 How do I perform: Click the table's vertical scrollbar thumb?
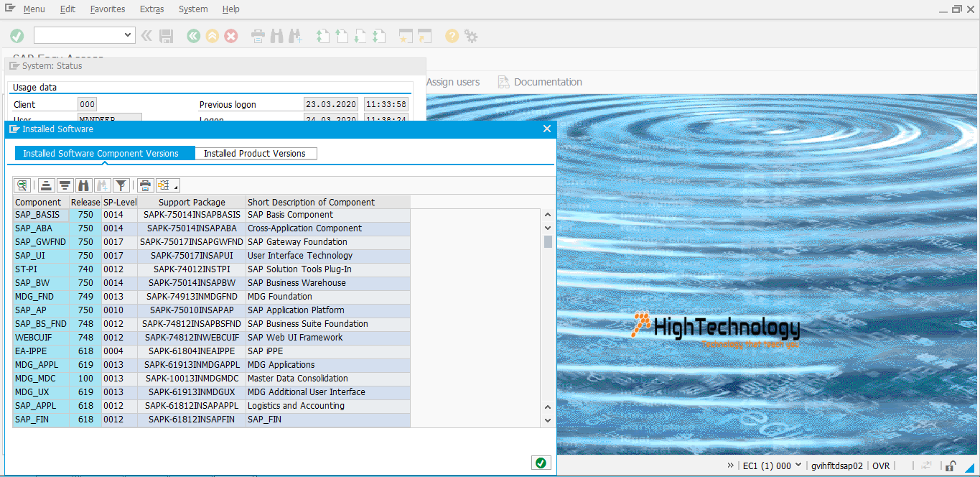click(548, 241)
